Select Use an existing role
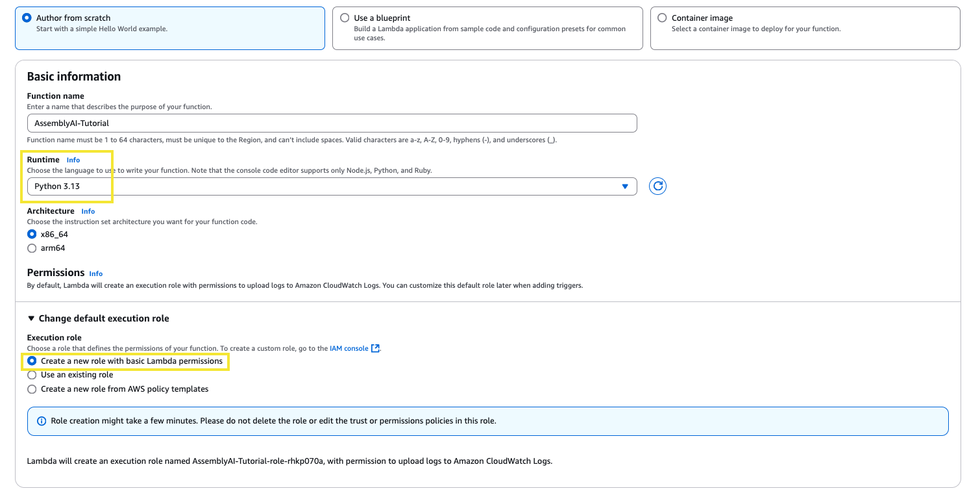This screenshot has width=980, height=495. pyautogui.click(x=32, y=375)
